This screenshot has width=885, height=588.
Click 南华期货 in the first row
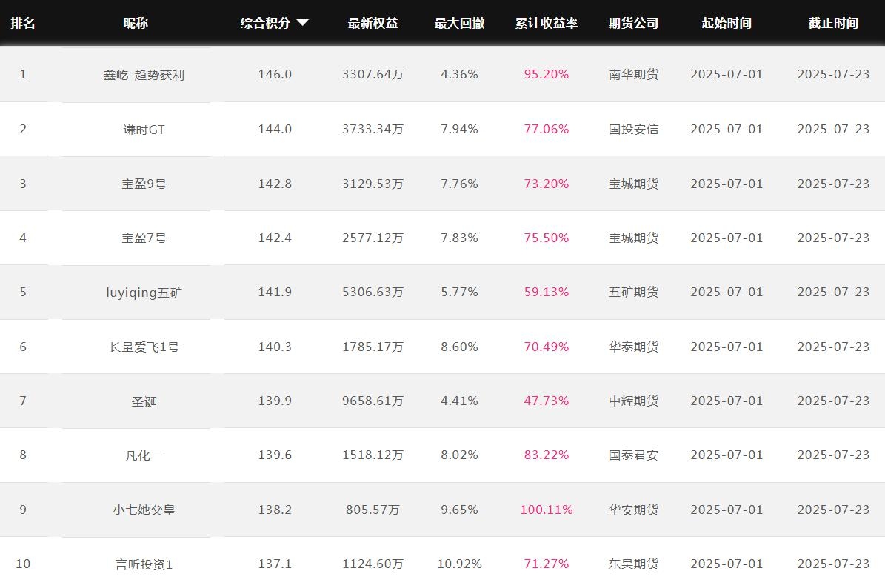tap(633, 75)
